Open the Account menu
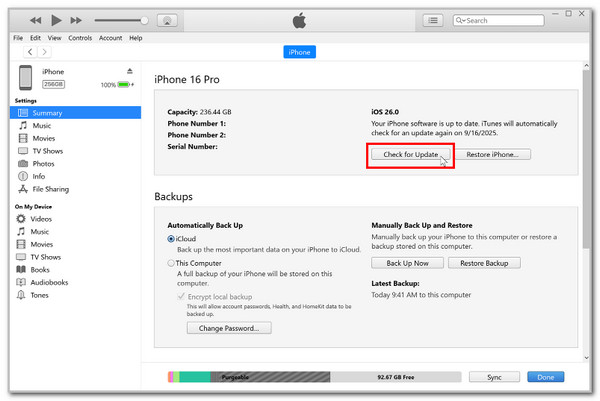The width and height of the screenshot is (600, 401). (111, 38)
